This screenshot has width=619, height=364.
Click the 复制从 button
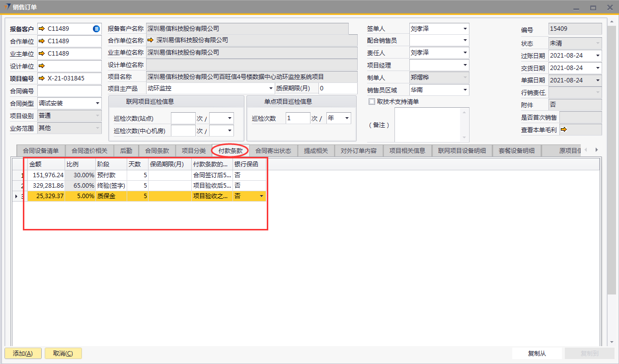tap(537, 354)
